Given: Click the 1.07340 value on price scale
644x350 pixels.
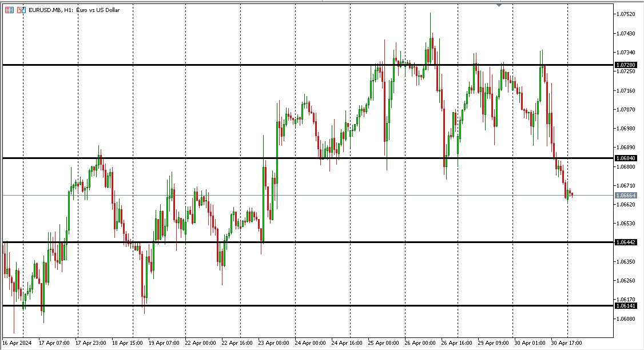Looking at the screenshot, I should [x=626, y=52].
